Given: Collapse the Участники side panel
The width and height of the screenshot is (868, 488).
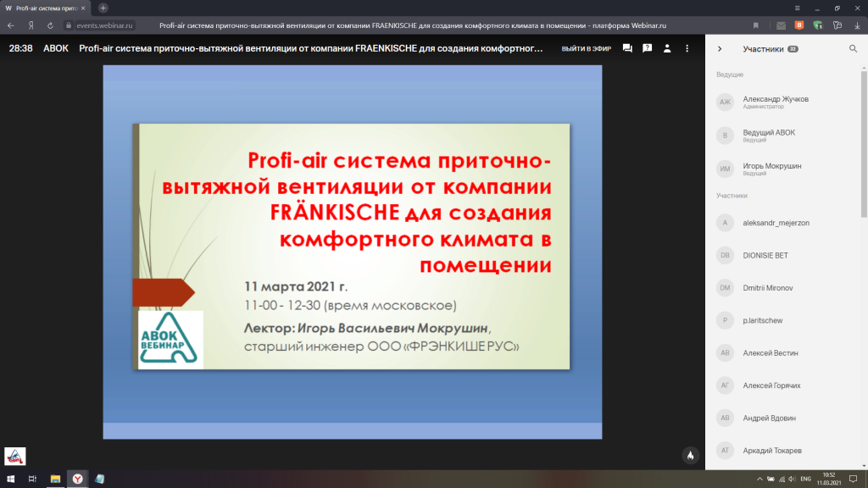Looking at the screenshot, I should click(x=720, y=48).
